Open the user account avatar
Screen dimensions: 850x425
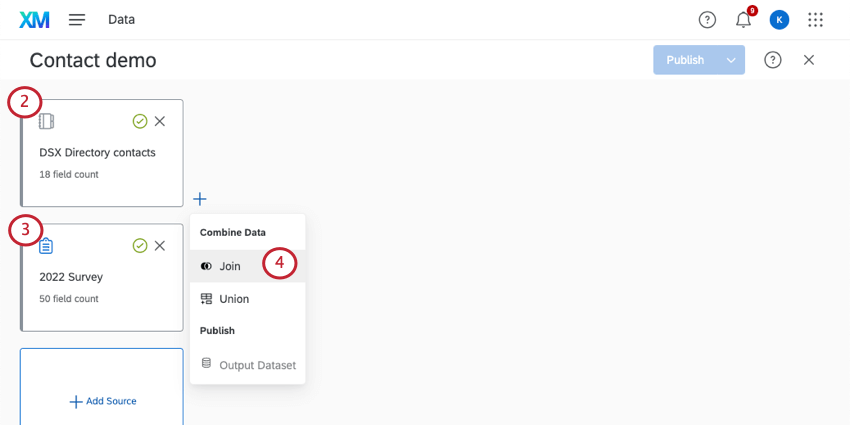point(779,20)
